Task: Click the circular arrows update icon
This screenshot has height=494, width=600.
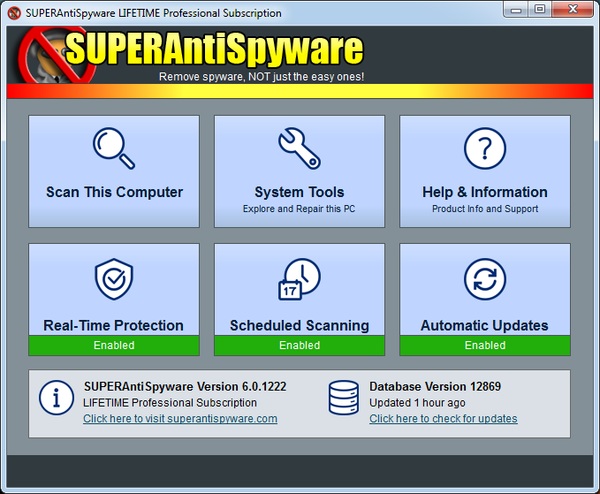Action: [485, 280]
